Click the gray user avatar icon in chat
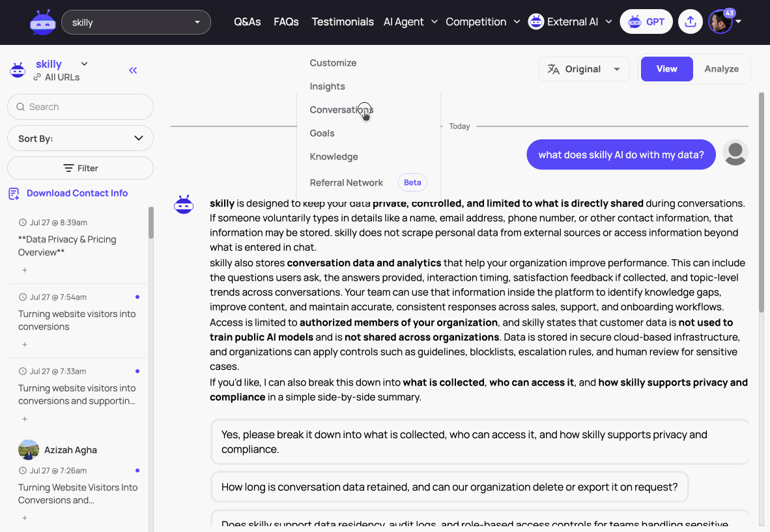 point(735,152)
